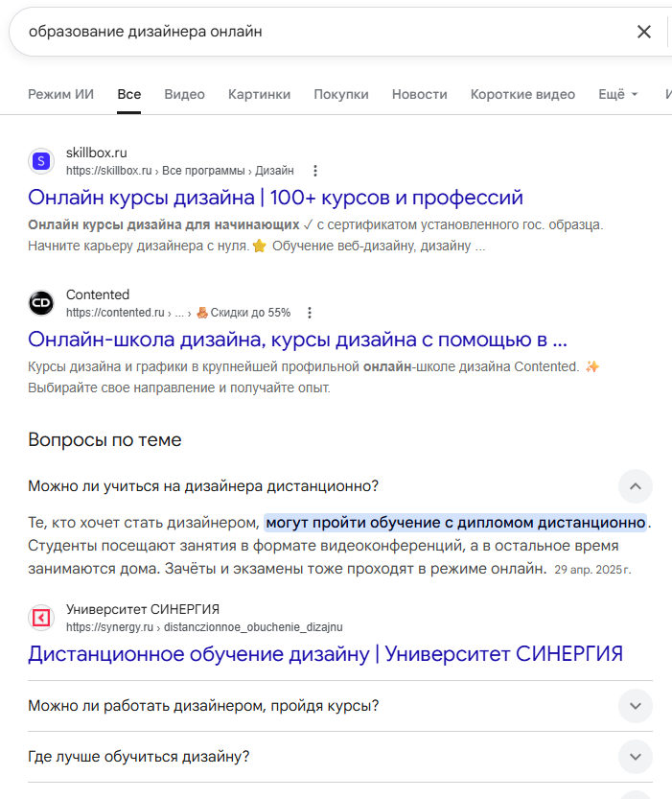This screenshot has width=672, height=799.
Task: Open 'Онлайн-школа дизайна, курсы дизайна' link
Action: click(298, 340)
